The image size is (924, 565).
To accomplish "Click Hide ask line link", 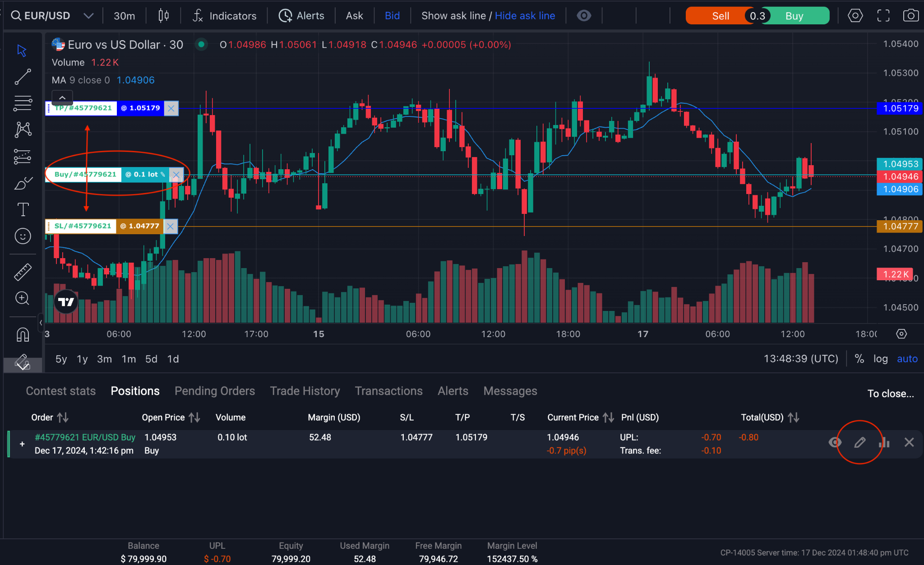I will (x=525, y=16).
